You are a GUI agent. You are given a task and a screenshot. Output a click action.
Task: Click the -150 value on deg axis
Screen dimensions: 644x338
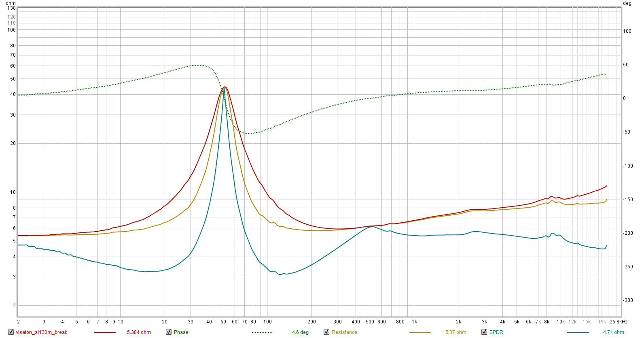click(x=628, y=200)
